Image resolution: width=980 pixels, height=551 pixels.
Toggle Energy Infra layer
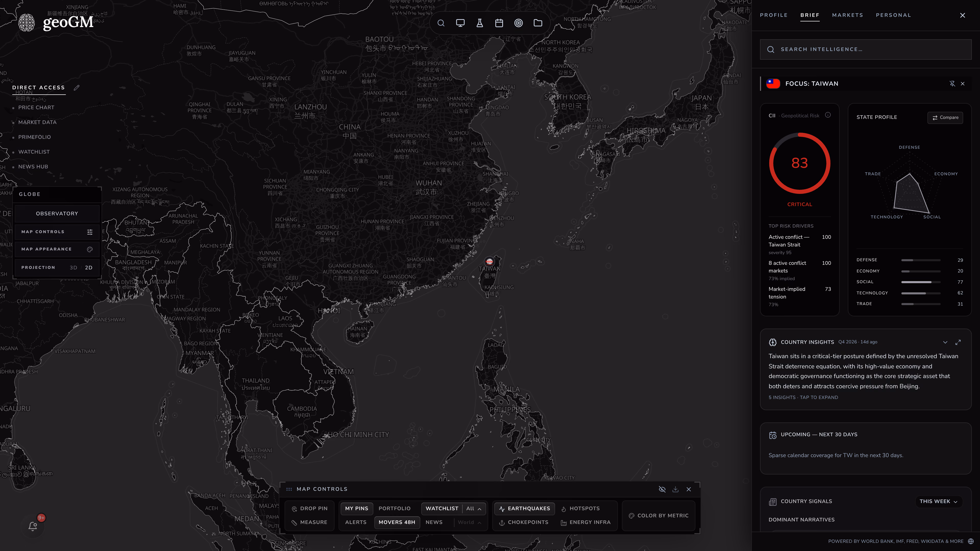(585, 522)
